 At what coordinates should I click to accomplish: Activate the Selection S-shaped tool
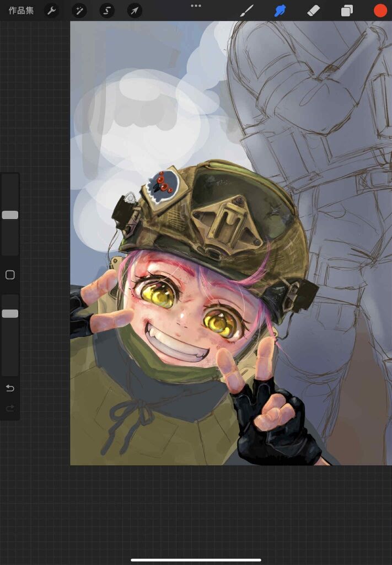point(107,10)
